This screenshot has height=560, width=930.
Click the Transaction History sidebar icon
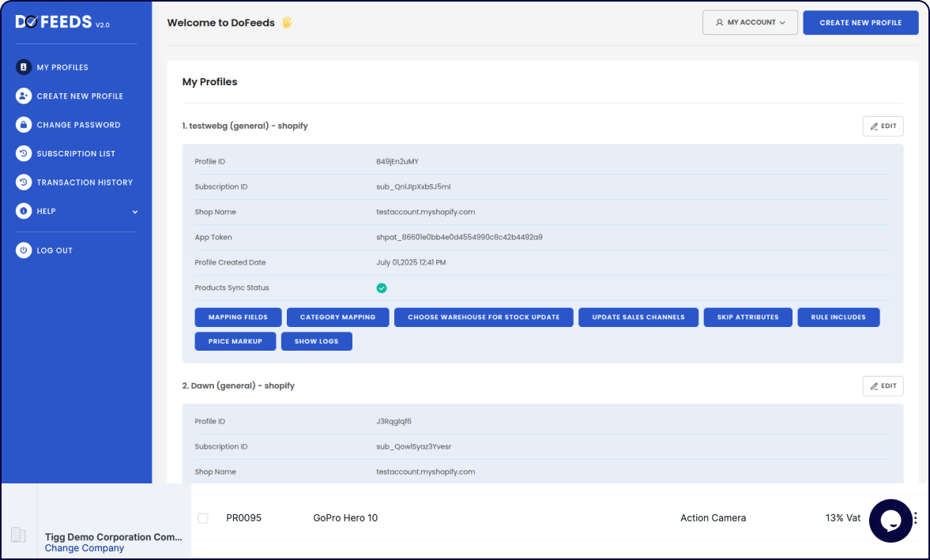[23, 182]
